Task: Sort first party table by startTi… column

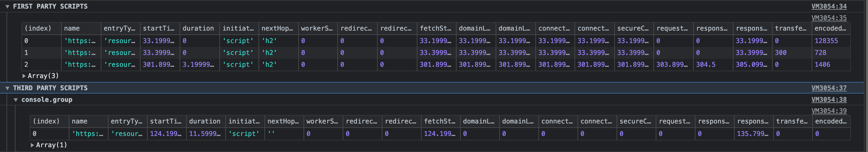Action: 160,28
